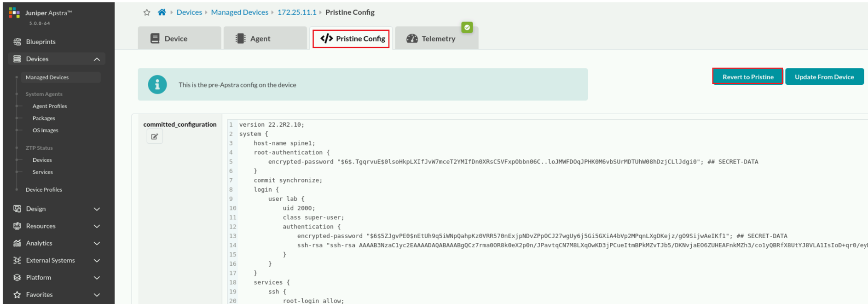
Task: Open Device Profiles in the sidebar
Action: 44,190
